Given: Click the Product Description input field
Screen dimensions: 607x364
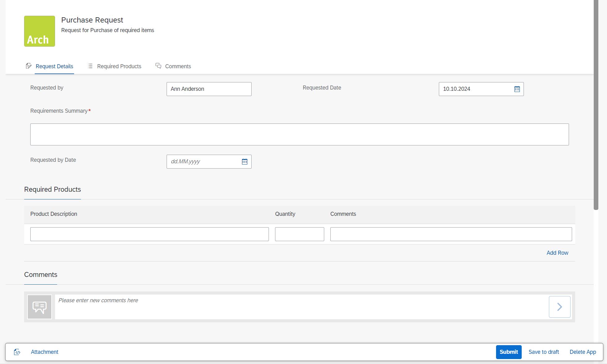Looking at the screenshot, I should click(149, 234).
